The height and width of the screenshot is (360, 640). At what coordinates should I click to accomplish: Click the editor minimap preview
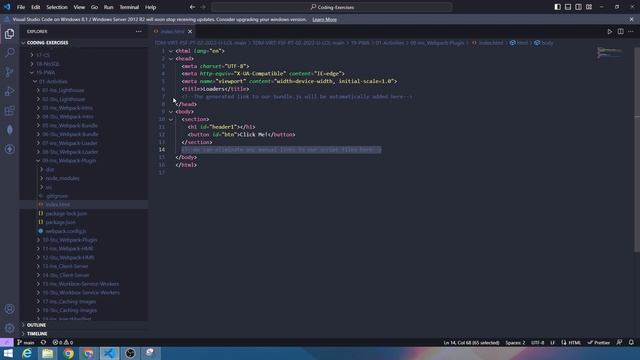[x=609, y=53]
